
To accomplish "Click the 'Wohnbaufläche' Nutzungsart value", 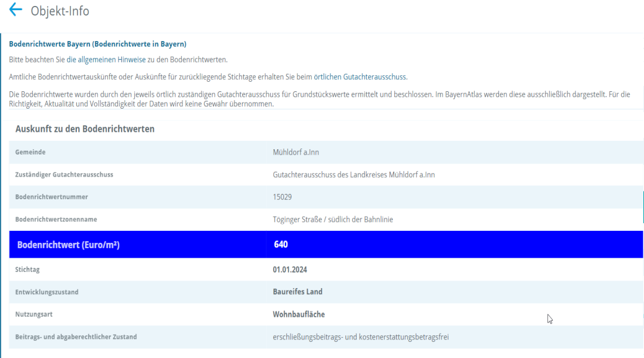I will coord(299,314).
